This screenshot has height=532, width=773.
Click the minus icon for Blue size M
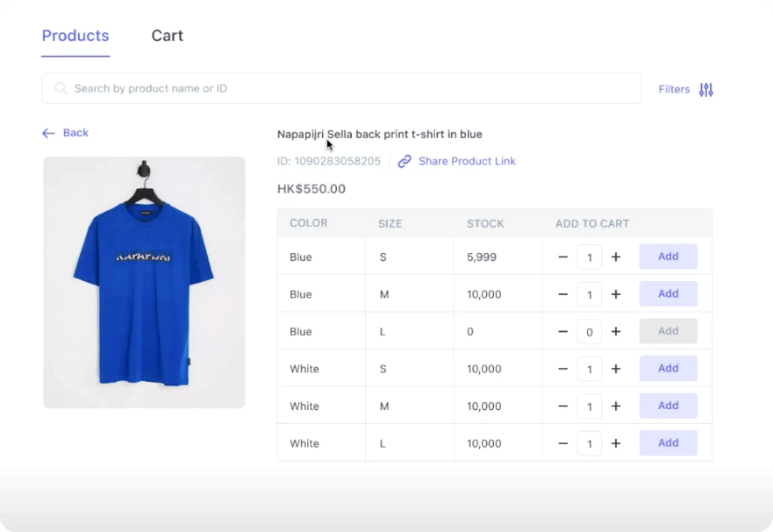[x=562, y=294]
